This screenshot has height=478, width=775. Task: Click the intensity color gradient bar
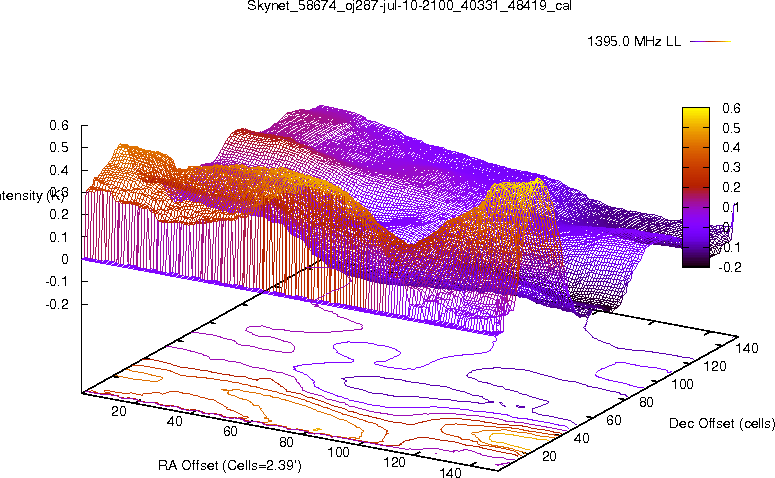click(695, 187)
